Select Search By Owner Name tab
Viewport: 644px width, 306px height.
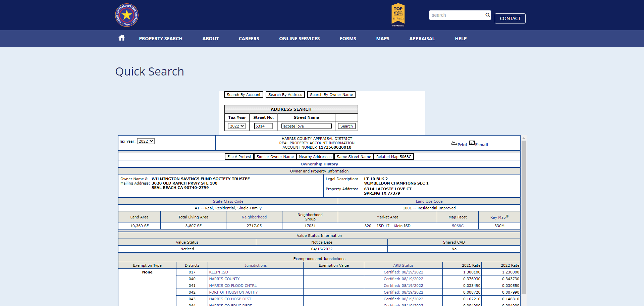click(x=331, y=95)
